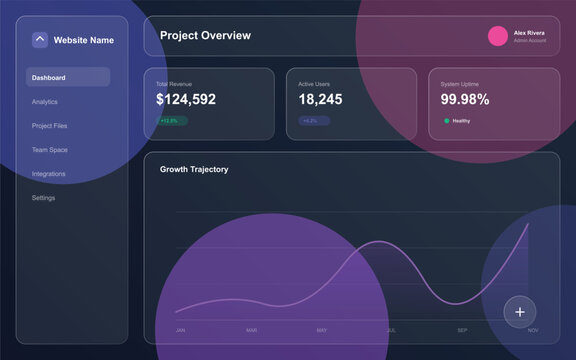Click the Healthy status text
The height and width of the screenshot is (360, 576).
pyautogui.click(x=461, y=121)
